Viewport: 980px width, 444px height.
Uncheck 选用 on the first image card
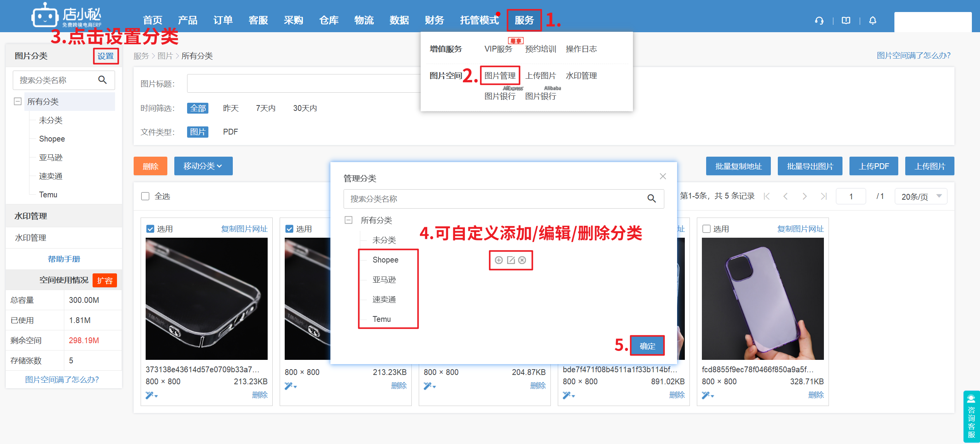point(150,229)
